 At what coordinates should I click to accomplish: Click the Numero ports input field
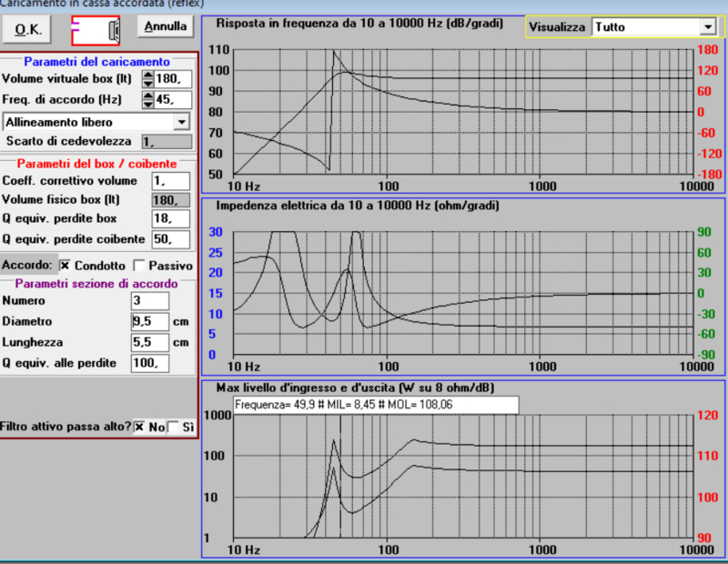pos(149,301)
